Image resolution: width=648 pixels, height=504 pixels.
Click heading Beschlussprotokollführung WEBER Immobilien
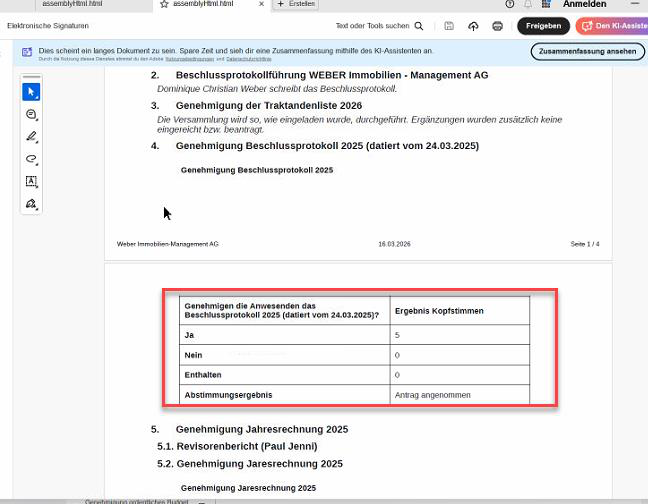coord(332,75)
